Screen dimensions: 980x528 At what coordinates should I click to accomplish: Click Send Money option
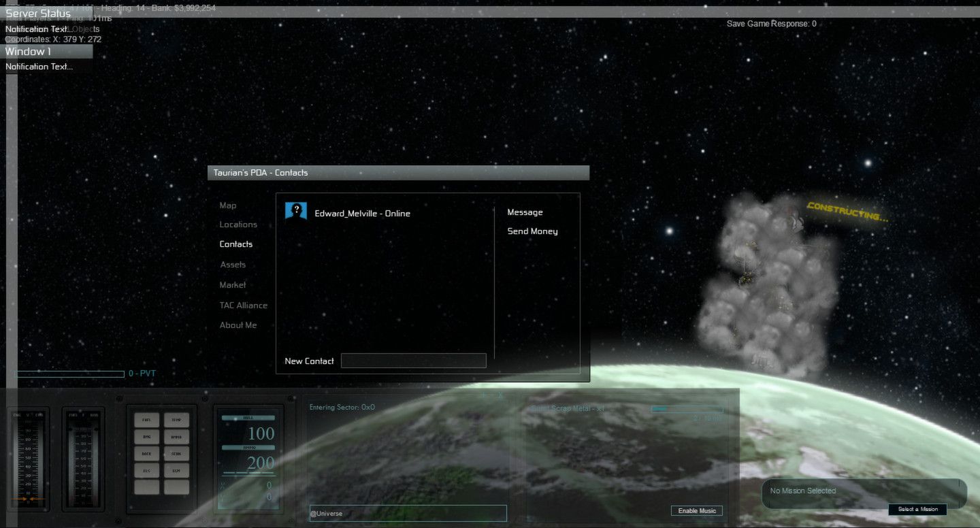click(x=532, y=231)
